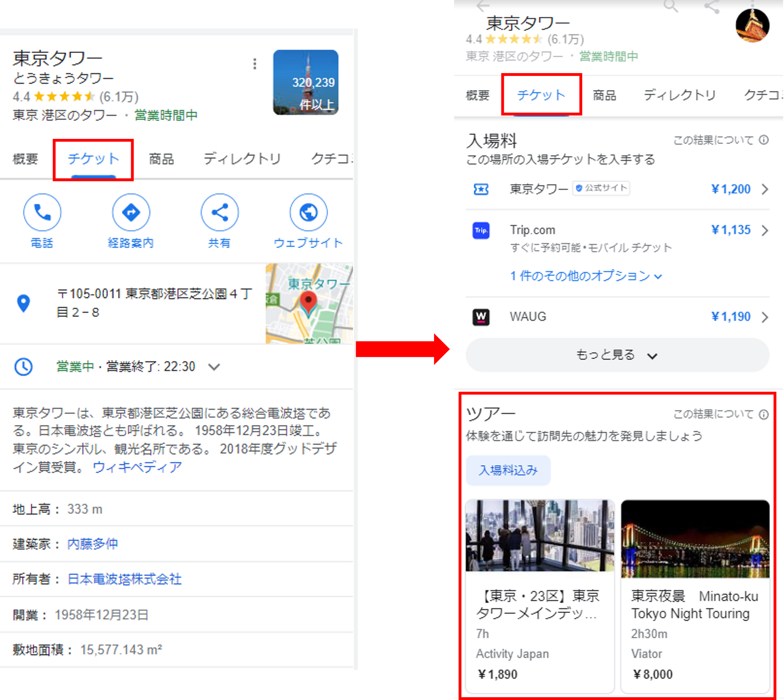Open the three-dot menu beside Tokyo Tower title
Image resolution: width=784 pixels, height=700 pixels.
pyautogui.click(x=254, y=64)
